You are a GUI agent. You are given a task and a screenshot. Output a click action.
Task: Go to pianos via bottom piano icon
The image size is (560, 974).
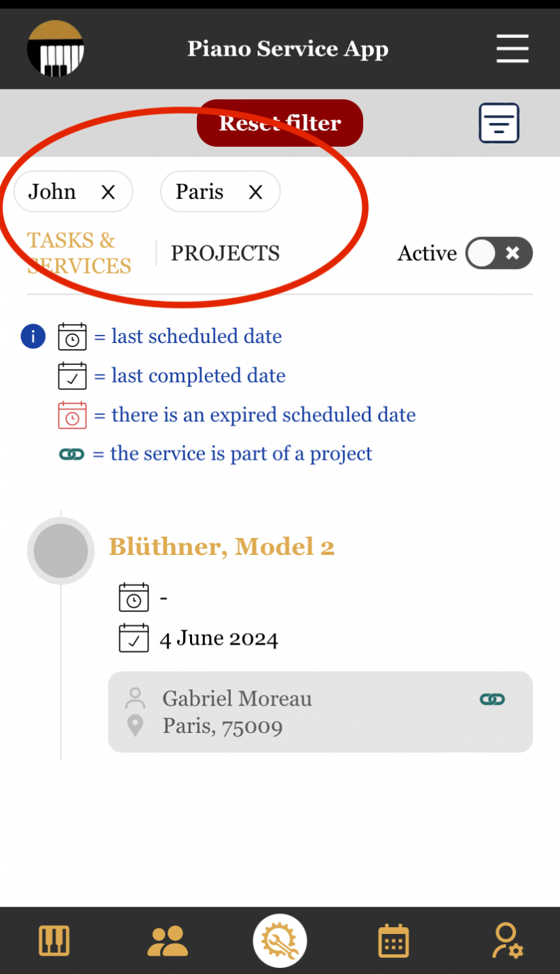coord(54,941)
